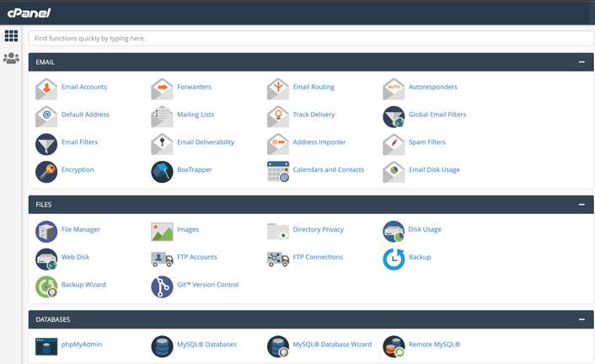Go to Git Version Control link
595x364 pixels.
[208, 285]
